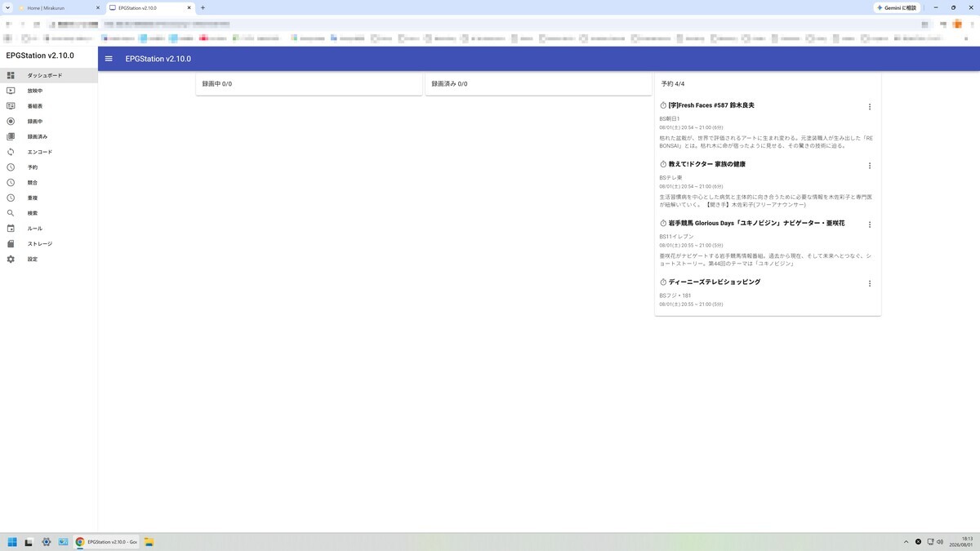The image size is (980, 551).
Task: Select the EPGStation v2.10.0 browser tab
Action: coord(151,7)
